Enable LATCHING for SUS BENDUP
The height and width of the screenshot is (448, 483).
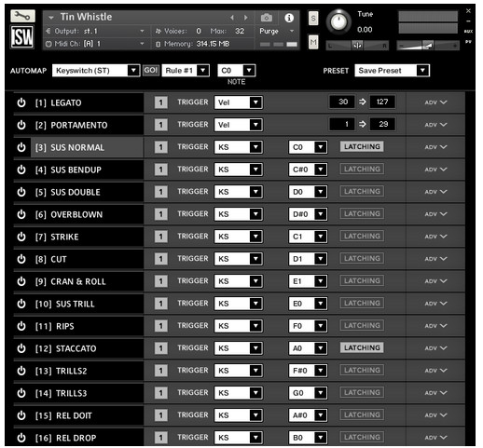362,170
